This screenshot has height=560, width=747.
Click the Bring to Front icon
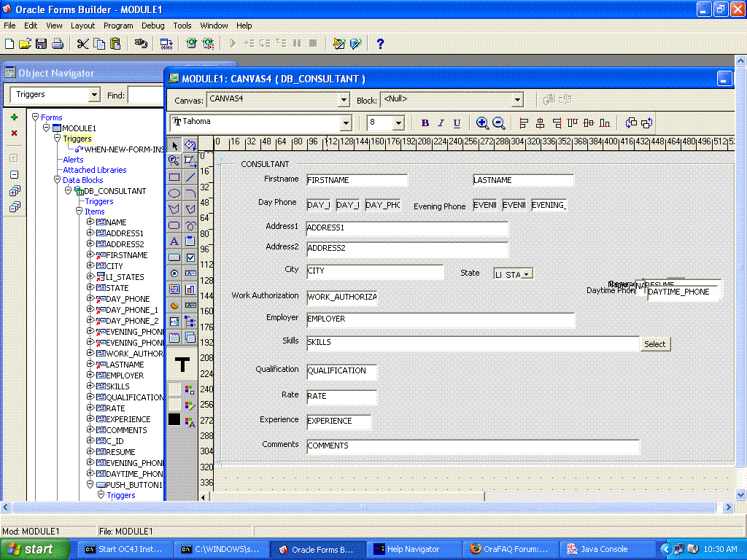coord(631,123)
